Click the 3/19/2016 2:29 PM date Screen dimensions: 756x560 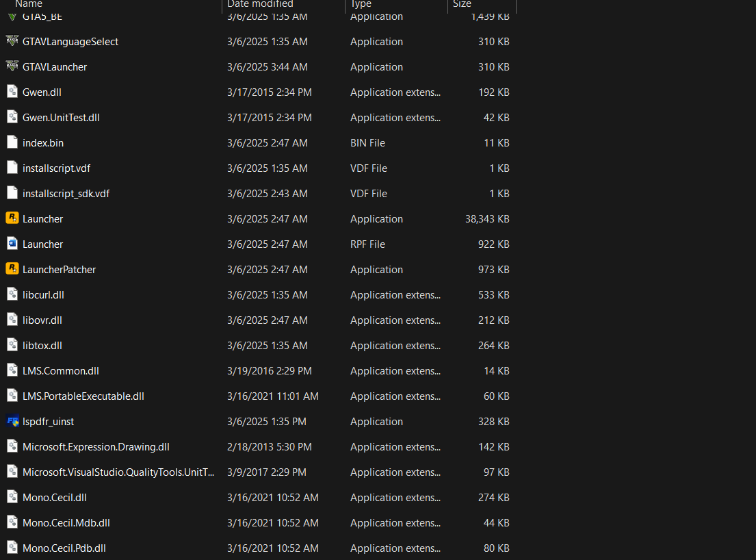(x=270, y=371)
